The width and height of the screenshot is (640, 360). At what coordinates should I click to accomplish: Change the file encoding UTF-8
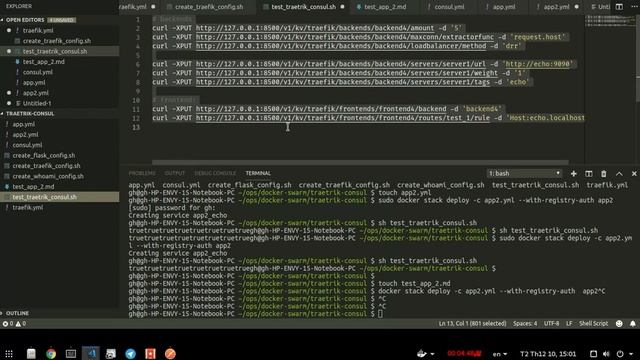[x=551, y=324]
